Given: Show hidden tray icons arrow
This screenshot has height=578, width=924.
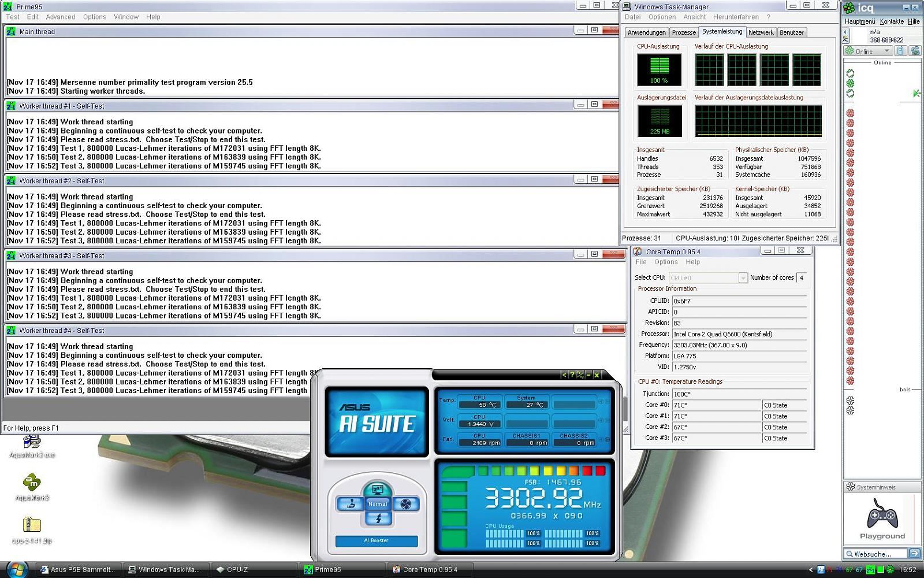Looking at the screenshot, I should [x=811, y=570].
